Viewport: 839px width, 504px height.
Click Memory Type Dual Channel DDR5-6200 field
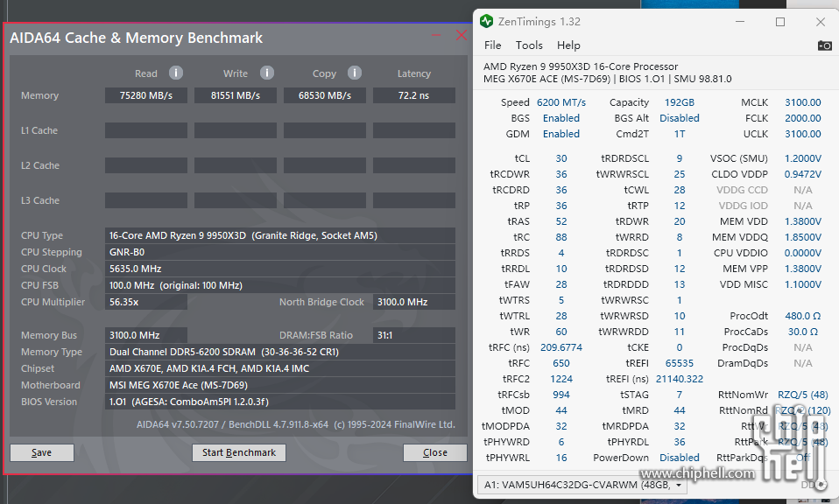click(x=280, y=352)
